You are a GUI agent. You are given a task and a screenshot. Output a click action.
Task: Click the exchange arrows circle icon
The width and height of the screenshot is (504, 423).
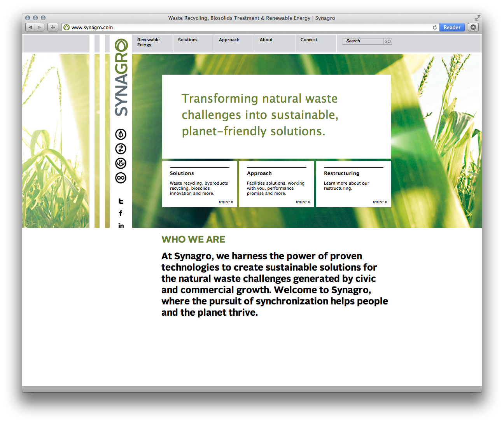pos(121,149)
